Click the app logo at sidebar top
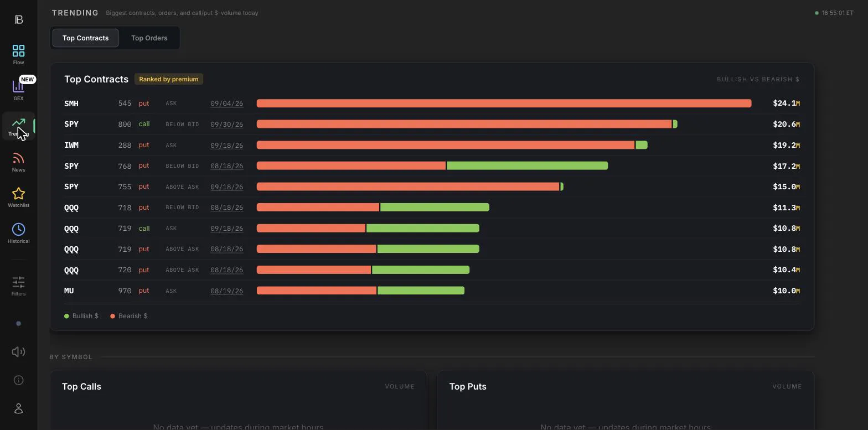The image size is (868, 430). click(x=18, y=19)
